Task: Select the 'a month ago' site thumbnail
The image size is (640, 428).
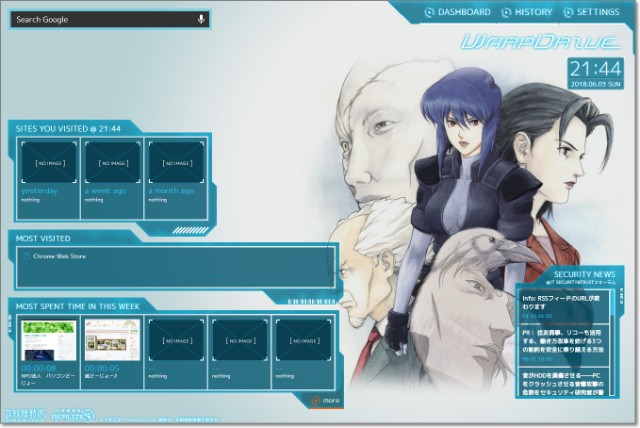Action: pyautogui.click(x=176, y=162)
